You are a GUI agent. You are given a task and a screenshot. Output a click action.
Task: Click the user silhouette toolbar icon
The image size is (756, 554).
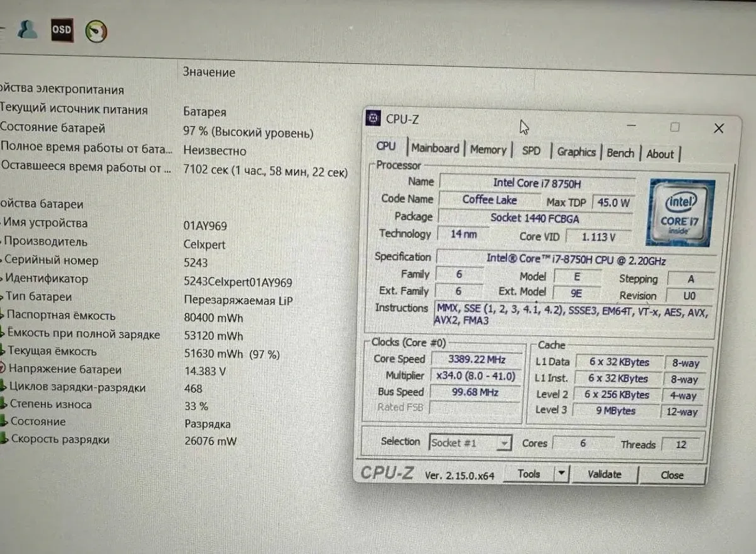click(27, 29)
